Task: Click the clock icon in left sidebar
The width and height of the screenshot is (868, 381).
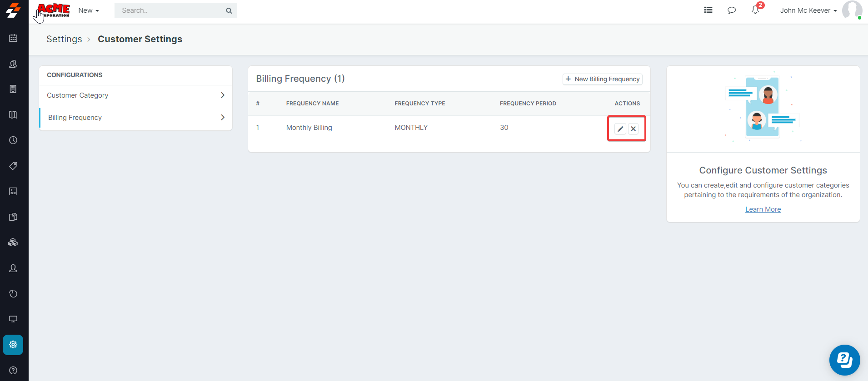Action: click(x=13, y=140)
